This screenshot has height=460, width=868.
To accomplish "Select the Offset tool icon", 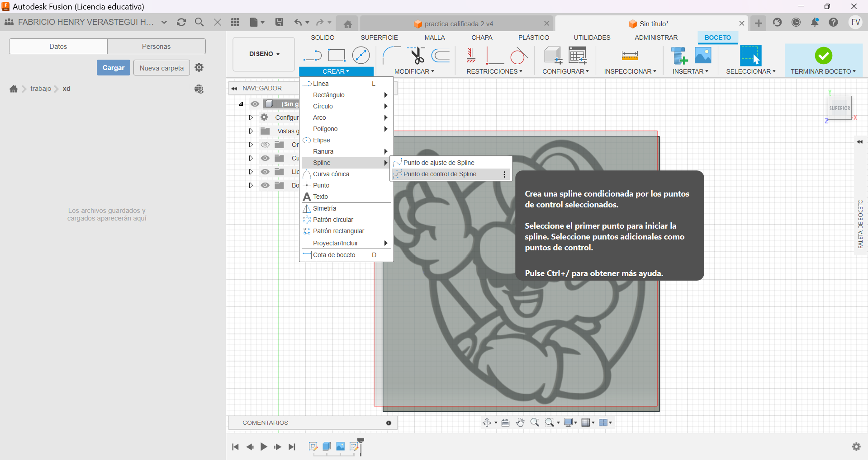I will 441,56.
